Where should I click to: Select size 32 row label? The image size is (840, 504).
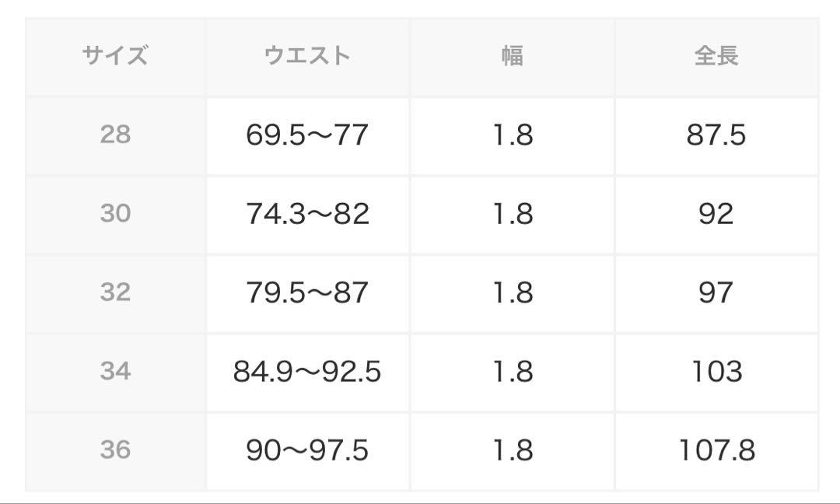point(115,292)
